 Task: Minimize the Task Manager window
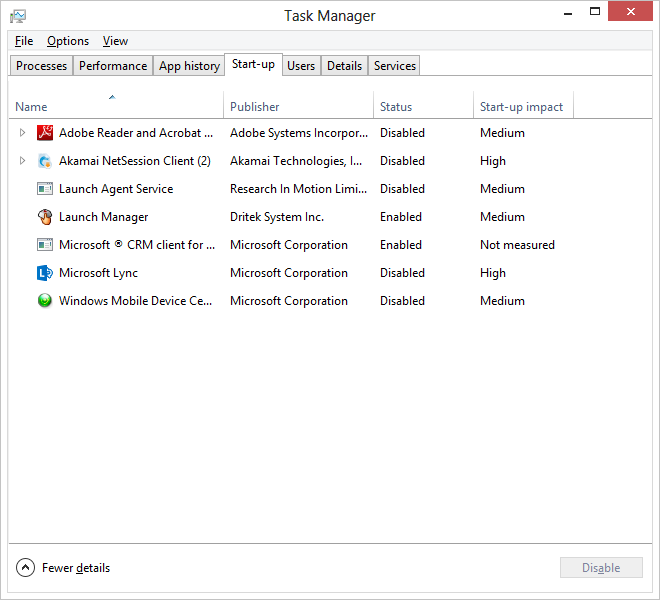(x=568, y=13)
